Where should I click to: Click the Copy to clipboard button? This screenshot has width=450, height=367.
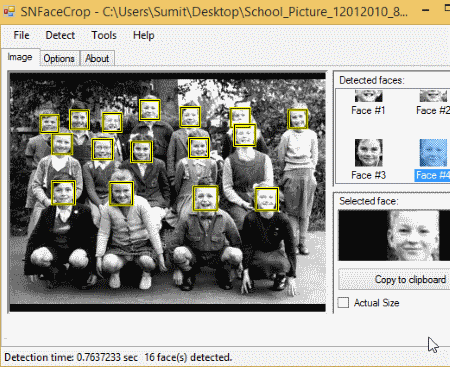[394, 279]
